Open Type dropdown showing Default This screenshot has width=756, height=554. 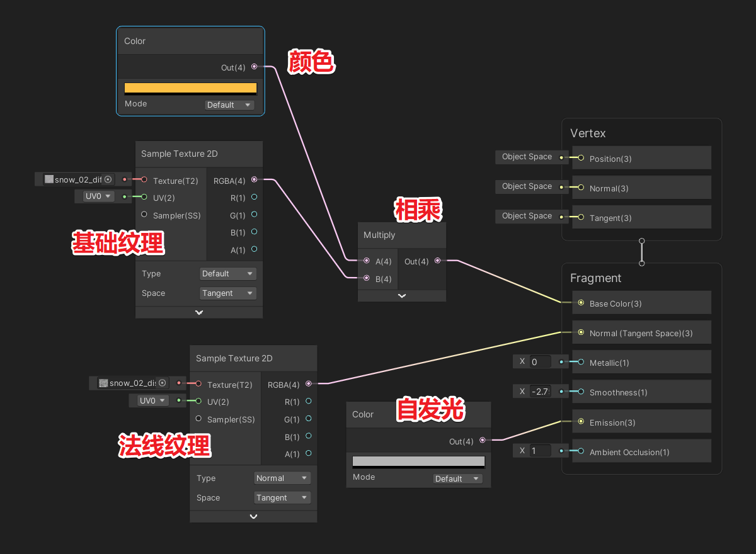coord(228,274)
